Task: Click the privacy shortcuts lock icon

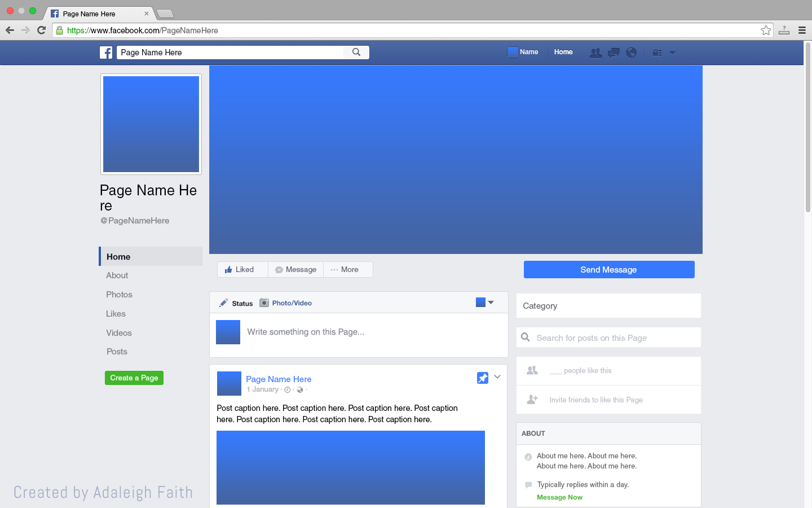Action: [656, 52]
